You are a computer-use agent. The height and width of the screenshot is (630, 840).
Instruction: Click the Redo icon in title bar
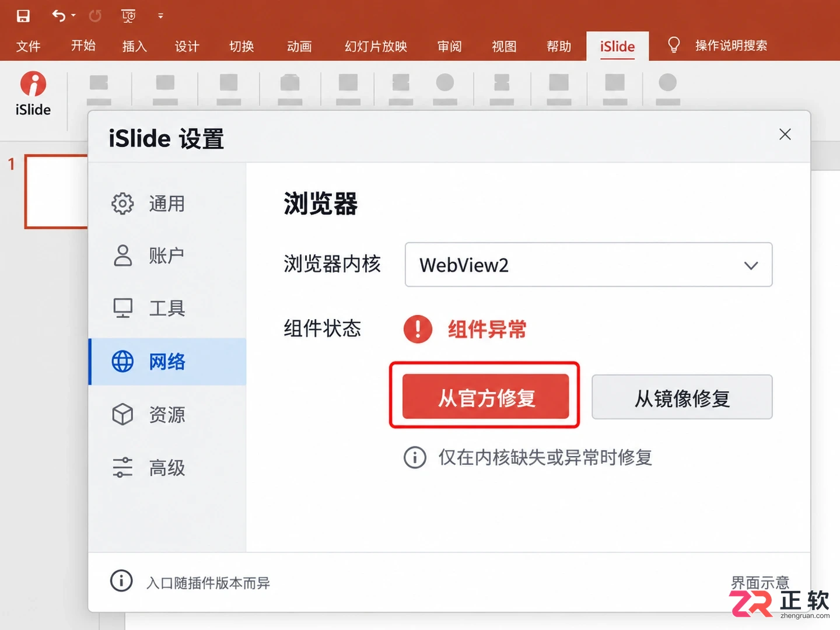(95, 16)
